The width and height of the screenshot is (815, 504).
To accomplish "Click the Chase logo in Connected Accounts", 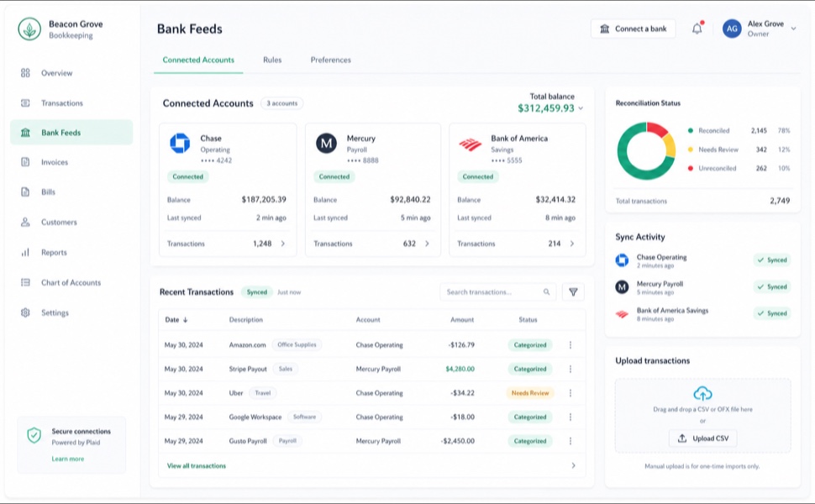I will point(180,143).
